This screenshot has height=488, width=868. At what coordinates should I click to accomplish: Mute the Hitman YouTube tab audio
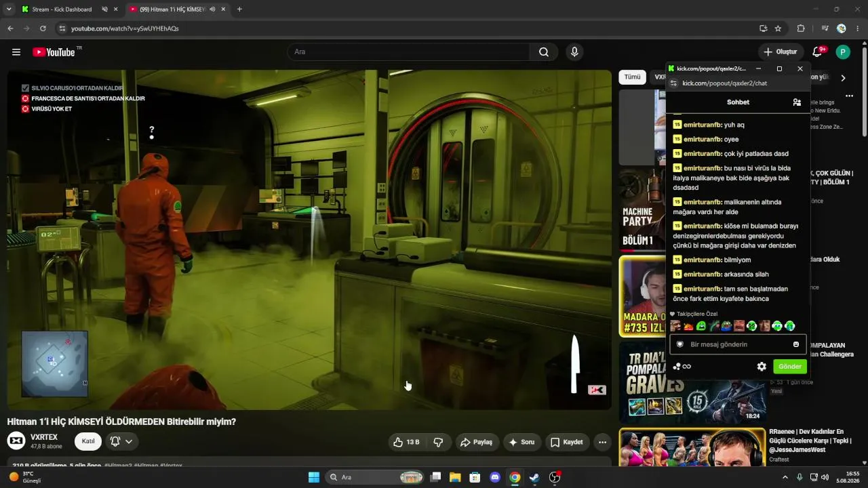(213, 9)
